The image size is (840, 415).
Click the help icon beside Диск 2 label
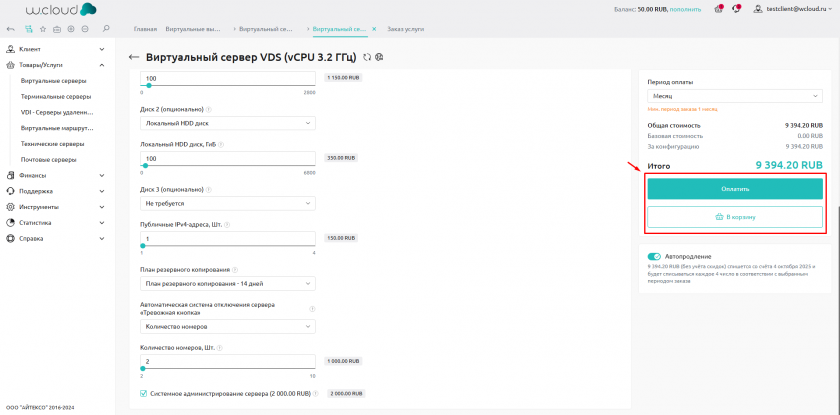(209, 108)
